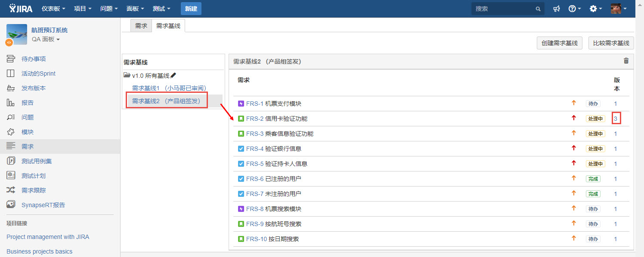Image resolution: width=644 pixels, height=257 pixels.
Task: Delete baseline via trash icon
Action: 626,61
